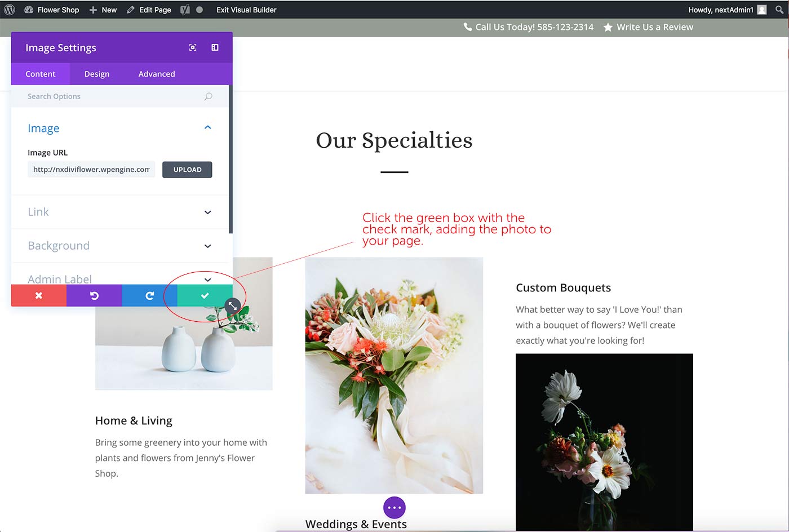Open the Yoast SEO icon
The width and height of the screenshot is (789, 532).
tap(185, 10)
